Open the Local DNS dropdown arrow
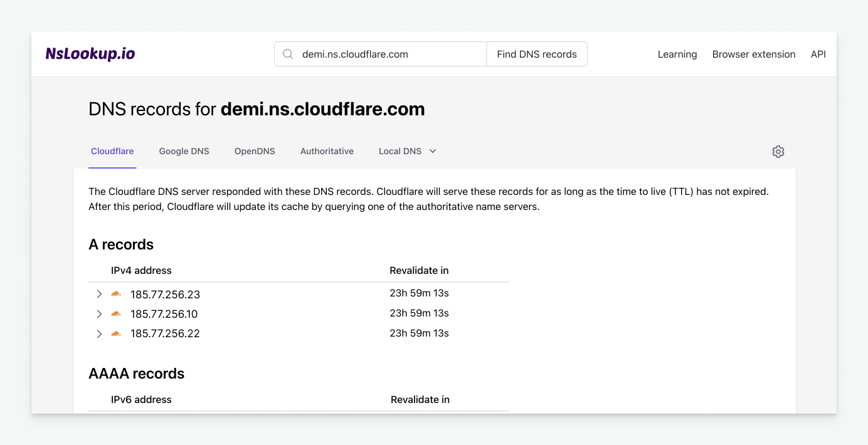Image resolution: width=868 pixels, height=445 pixels. click(x=433, y=152)
